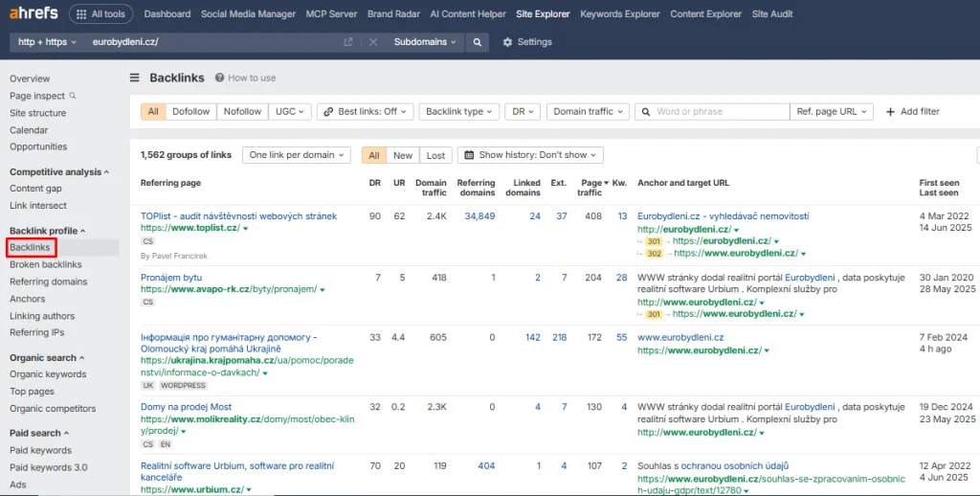980x496 pixels.
Task: Open Overview in the sidebar
Action: click(30, 79)
